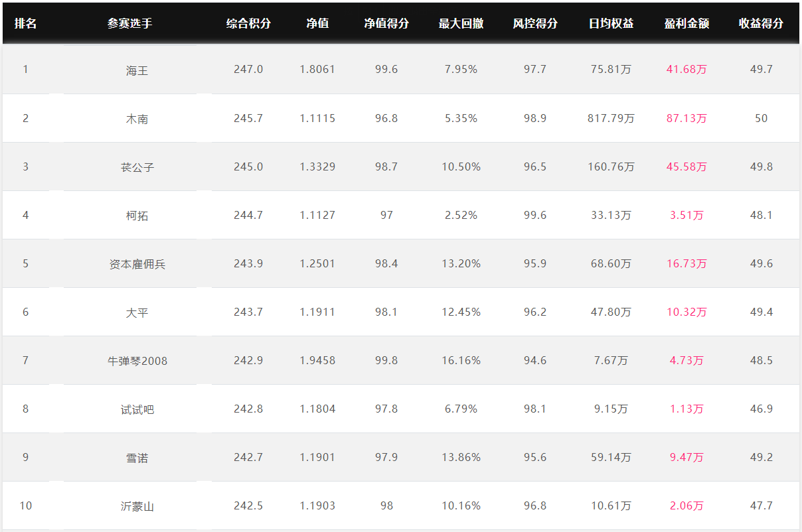Screen dimensions: 802x532
Task: Click the name 资本雇佣兵
Action: click(137, 265)
